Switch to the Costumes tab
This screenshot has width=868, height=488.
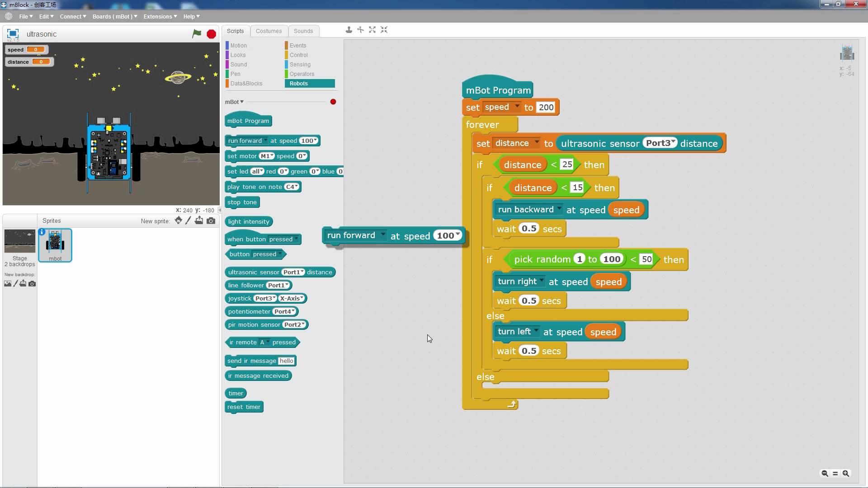[269, 31]
